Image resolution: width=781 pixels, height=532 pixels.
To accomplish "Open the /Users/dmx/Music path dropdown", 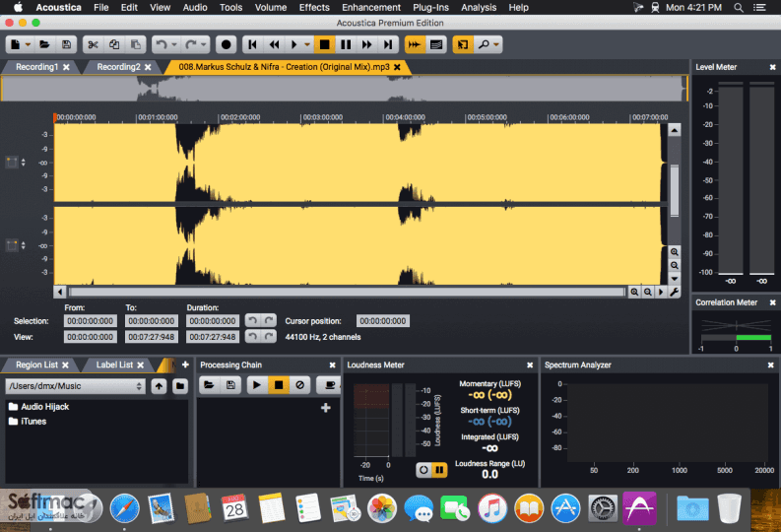I will tap(75, 386).
